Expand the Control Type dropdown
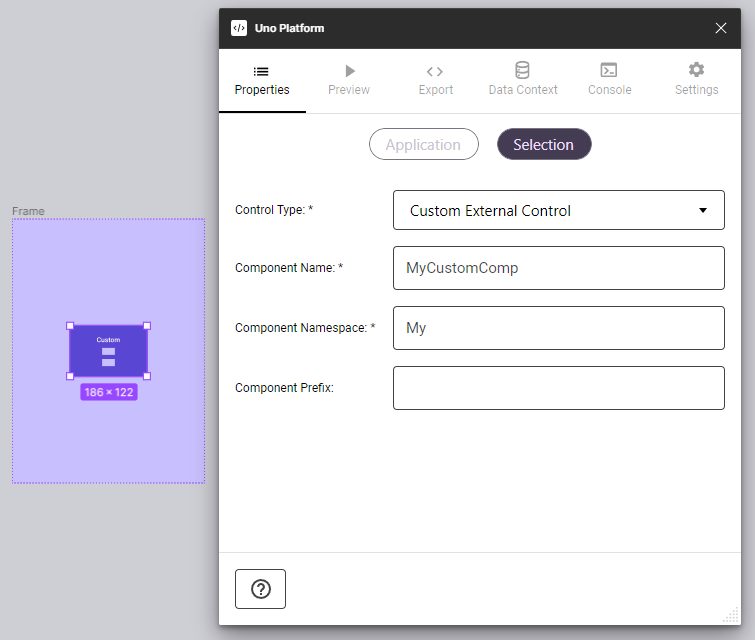Screen dimensions: 755x640 [558, 211]
